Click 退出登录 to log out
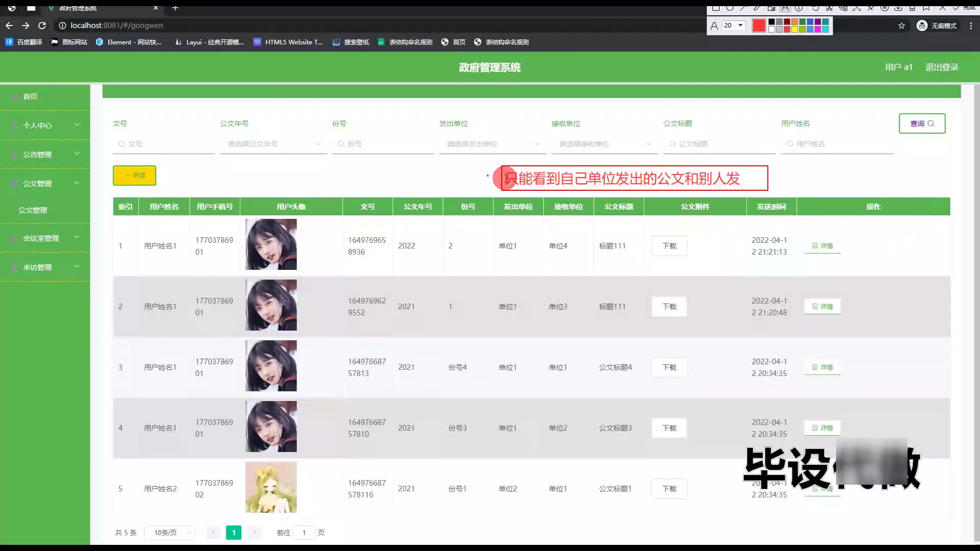 [942, 67]
